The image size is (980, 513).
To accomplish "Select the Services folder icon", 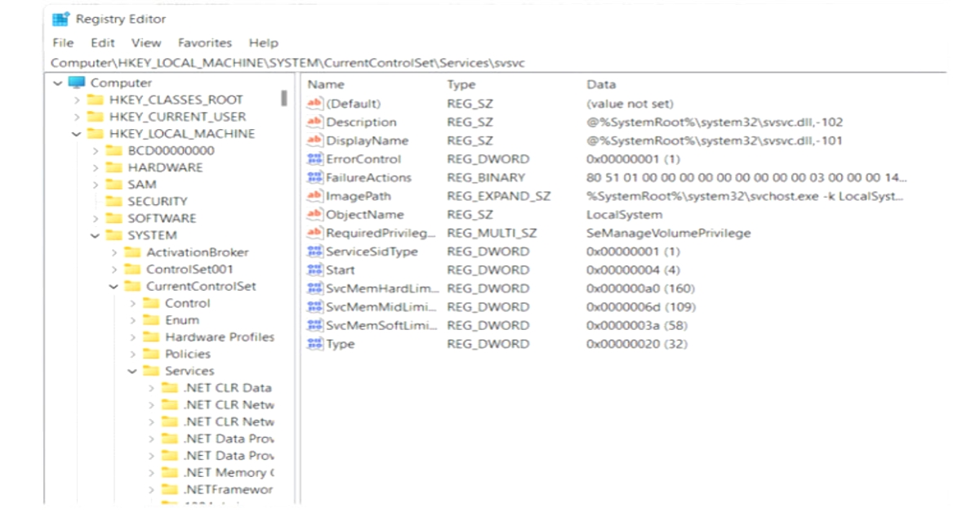I will tap(152, 371).
